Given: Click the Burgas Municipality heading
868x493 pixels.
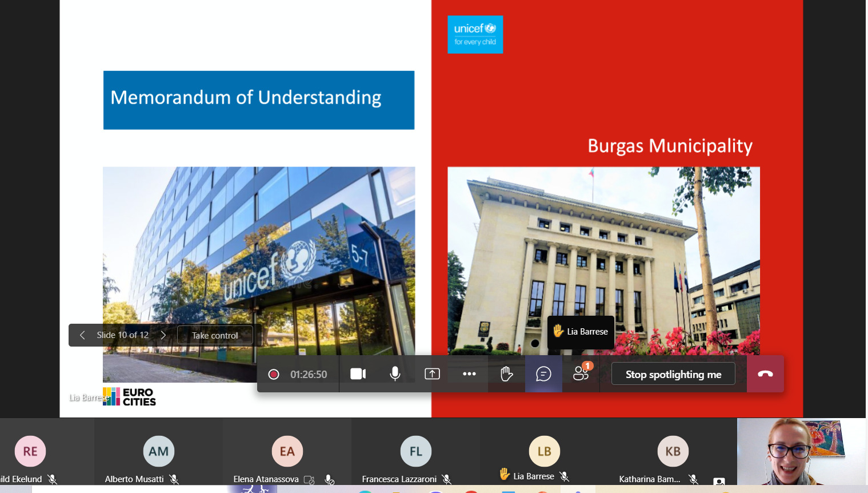Looking at the screenshot, I should [x=670, y=146].
